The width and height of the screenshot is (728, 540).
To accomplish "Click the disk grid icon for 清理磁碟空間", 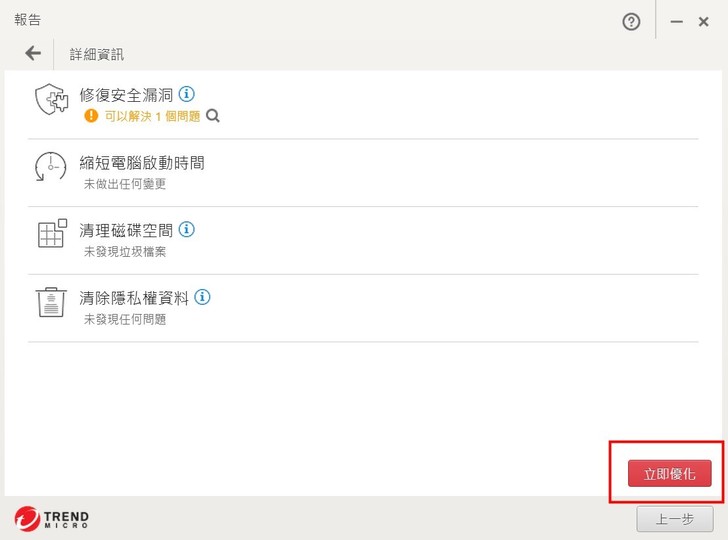I will 51,234.
